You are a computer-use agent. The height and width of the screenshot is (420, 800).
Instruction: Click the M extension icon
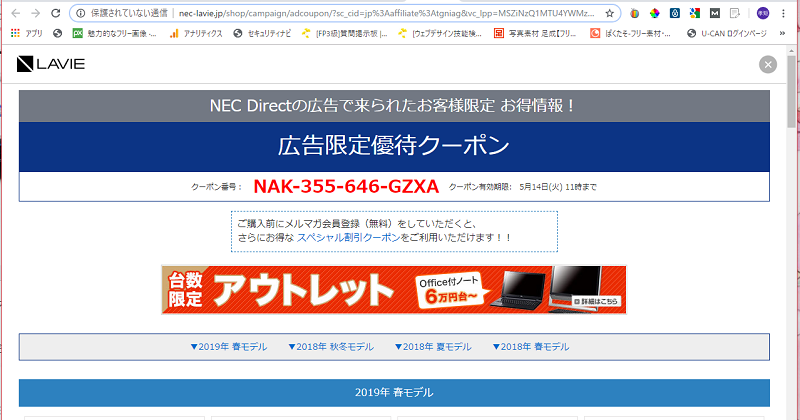click(715, 13)
